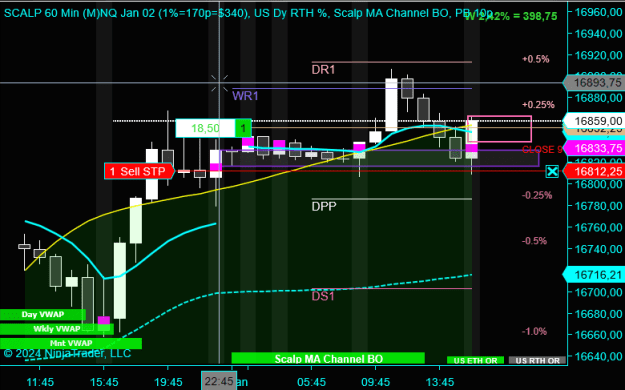Click the red 16812,25 stop price marker
The width and height of the screenshot is (625, 390).
594,172
